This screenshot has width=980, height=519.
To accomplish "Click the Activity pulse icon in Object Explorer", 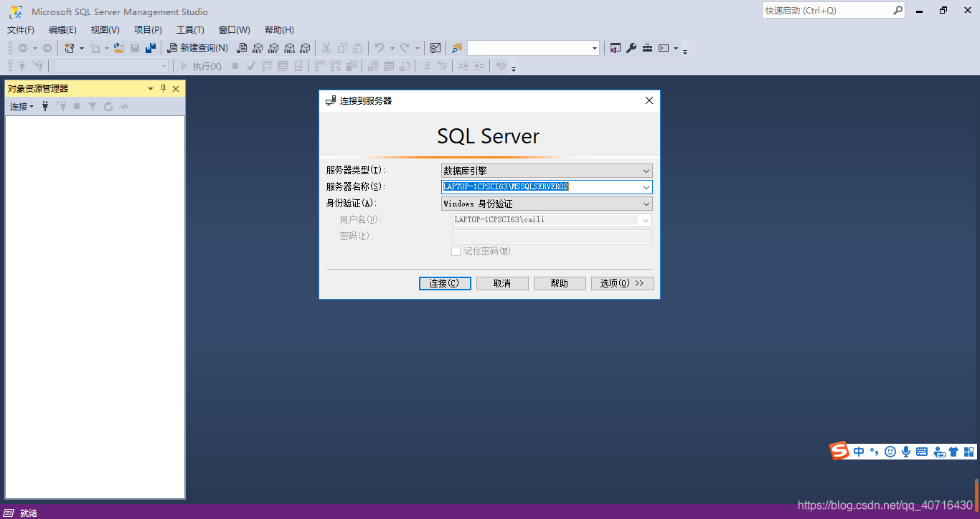I will coord(124,106).
